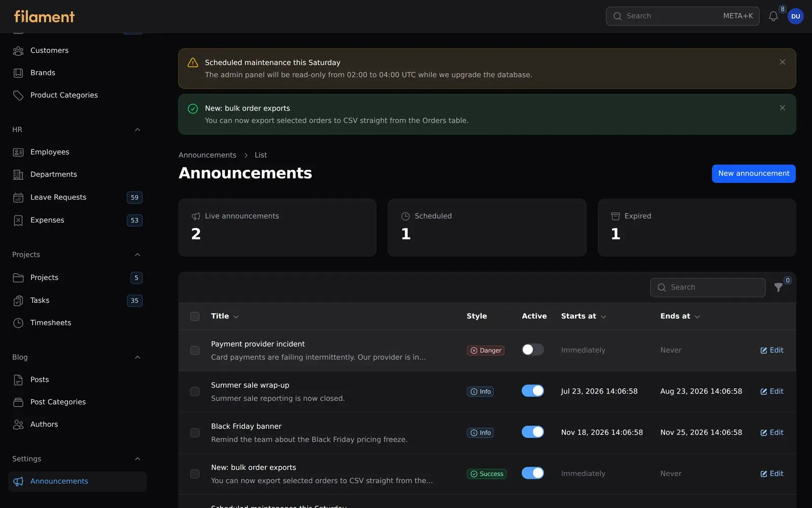Tick the Summer sale wrap-up row checkbox
Screen dimensions: 812x508
pyautogui.click(x=195, y=392)
